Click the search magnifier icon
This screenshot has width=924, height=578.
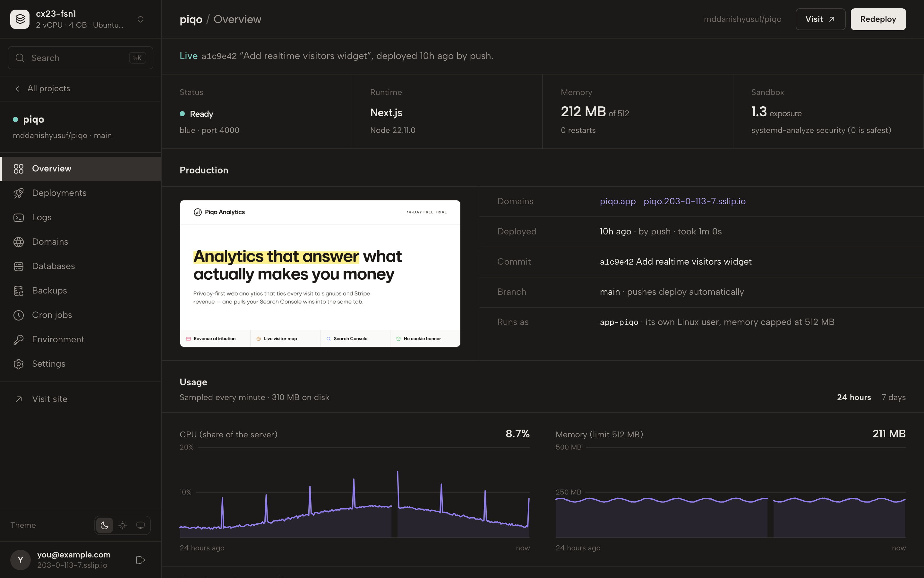[20, 58]
